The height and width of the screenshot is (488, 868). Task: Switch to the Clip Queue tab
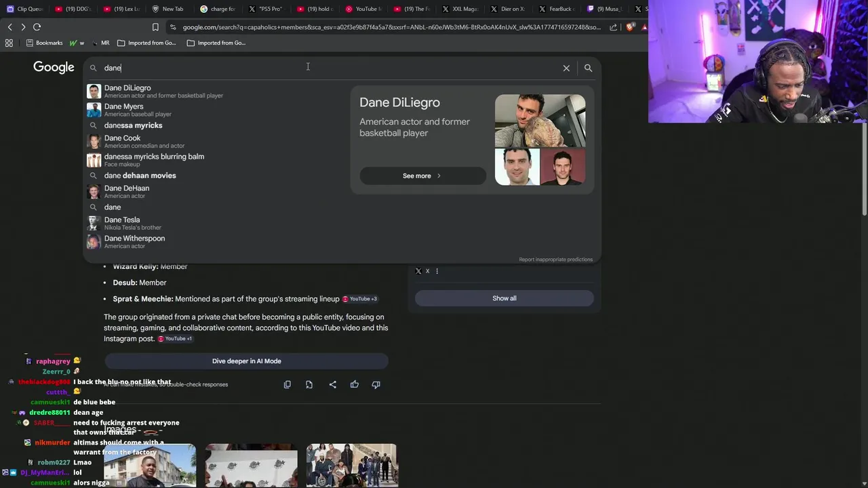[25, 9]
